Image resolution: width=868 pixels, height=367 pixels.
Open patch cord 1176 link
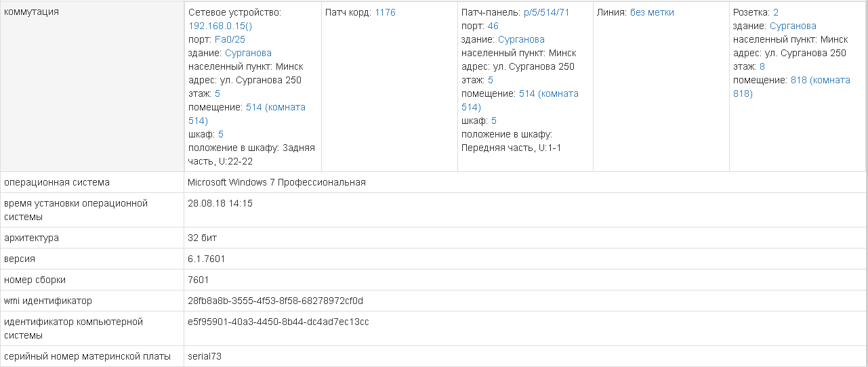pyautogui.click(x=385, y=12)
